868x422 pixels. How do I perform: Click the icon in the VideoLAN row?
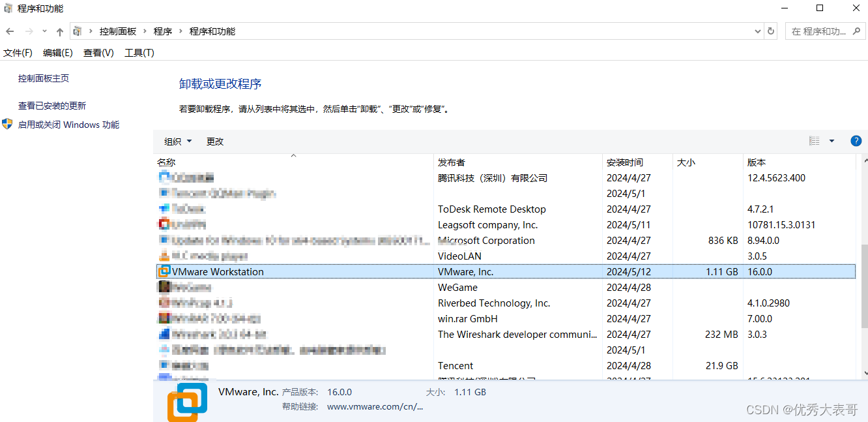(164, 256)
